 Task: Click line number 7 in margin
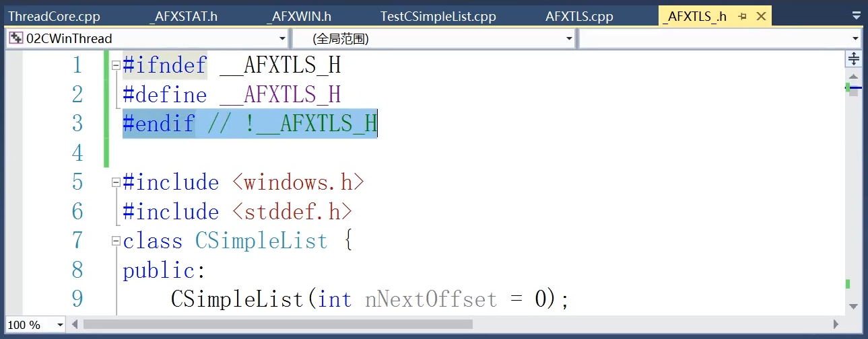pos(77,241)
